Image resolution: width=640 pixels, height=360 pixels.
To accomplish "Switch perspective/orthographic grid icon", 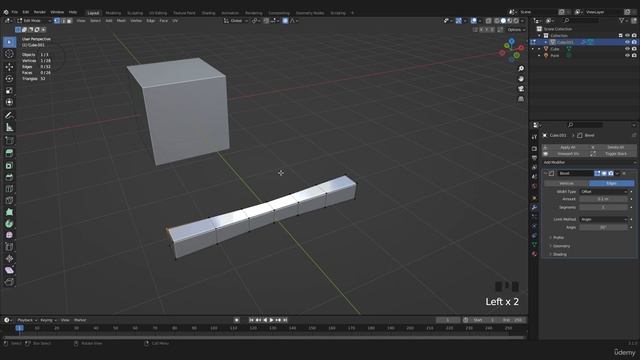I will pyautogui.click(x=521, y=99).
